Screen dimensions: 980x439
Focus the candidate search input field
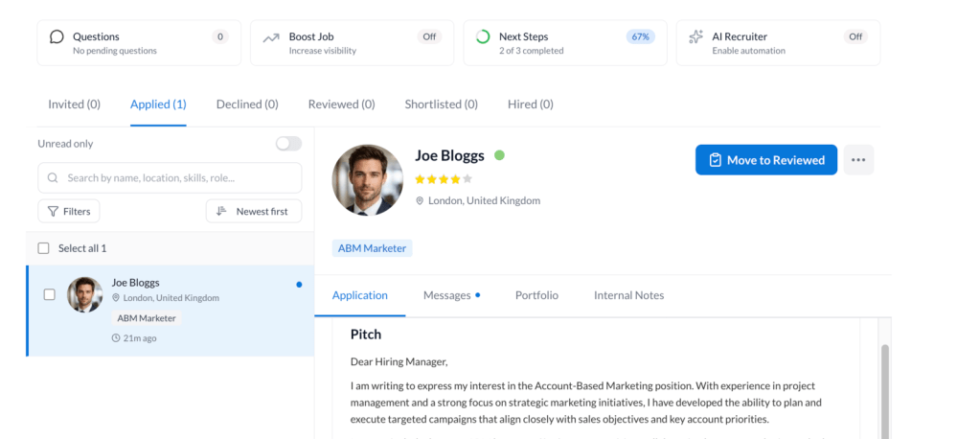click(x=177, y=178)
